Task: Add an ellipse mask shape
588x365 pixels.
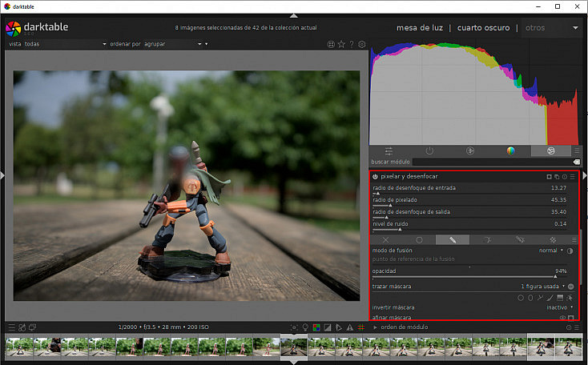Action: [530, 298]
